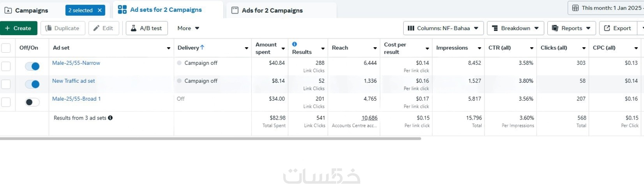
Task: Click the Delivery sort arrow icon
Action: pyautogui.click(x=202, y=48)
